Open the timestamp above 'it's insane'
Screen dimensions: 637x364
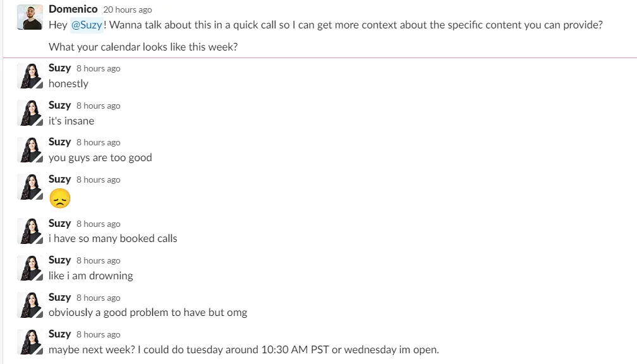coord(99,106)
